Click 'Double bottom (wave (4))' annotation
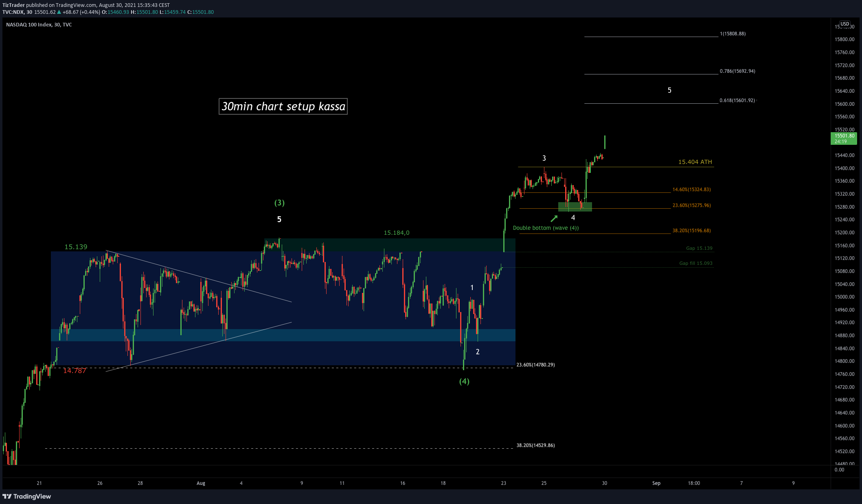The image size is (862, 504). 546,228
